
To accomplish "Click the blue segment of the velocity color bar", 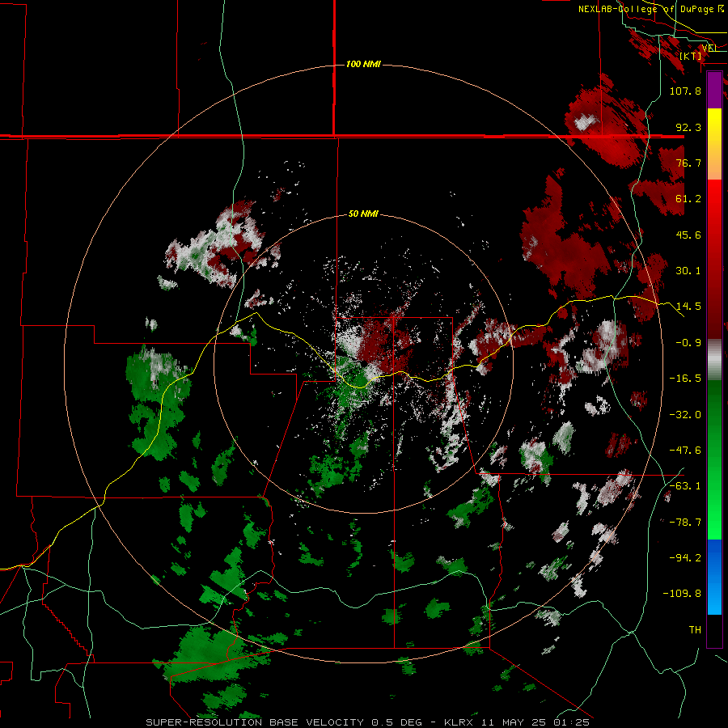I will coord(714,577).
